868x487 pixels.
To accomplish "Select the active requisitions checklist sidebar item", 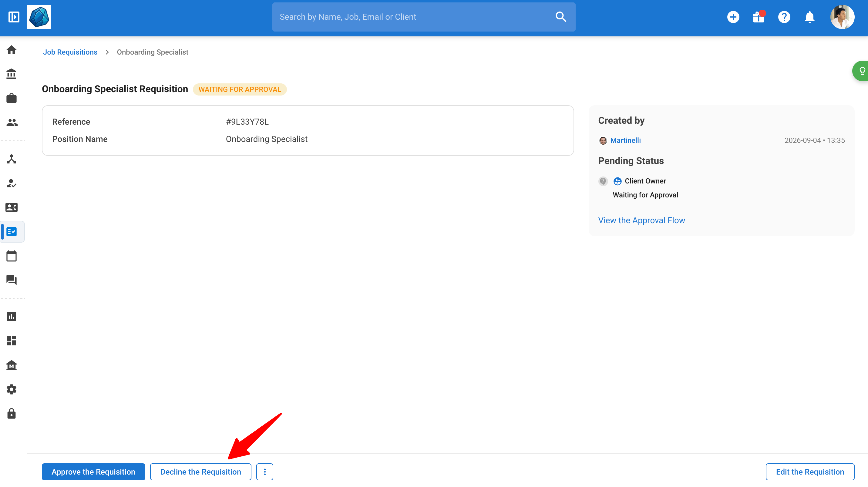I will (12, 232).
